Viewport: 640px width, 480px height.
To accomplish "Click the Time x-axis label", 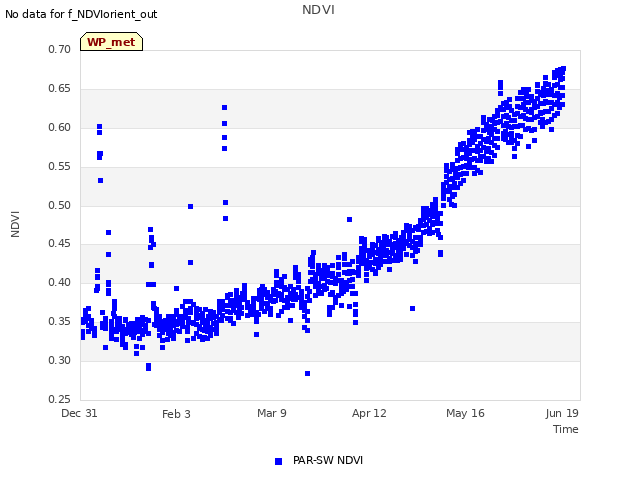I will pos(566,429).
